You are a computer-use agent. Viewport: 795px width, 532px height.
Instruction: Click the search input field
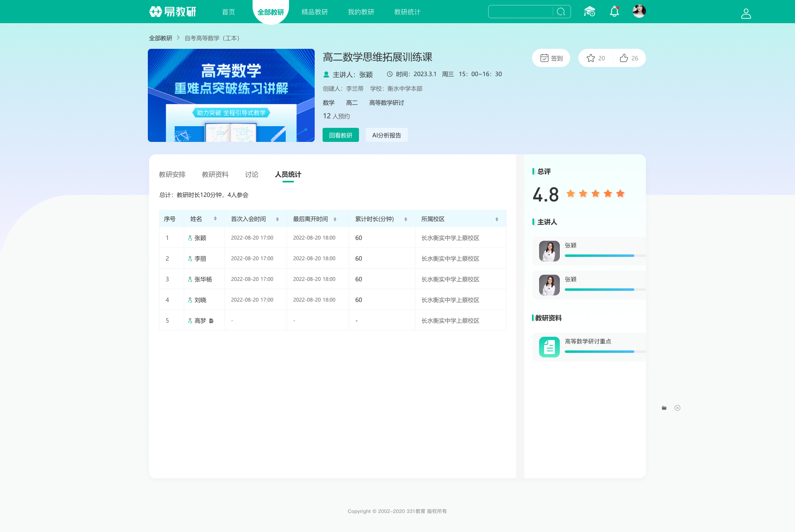(521, 12)
